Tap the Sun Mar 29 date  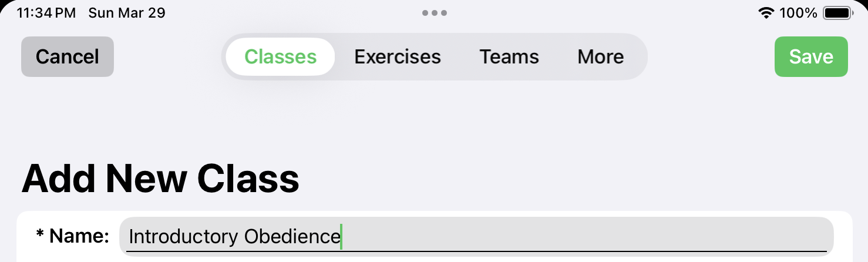127,13
